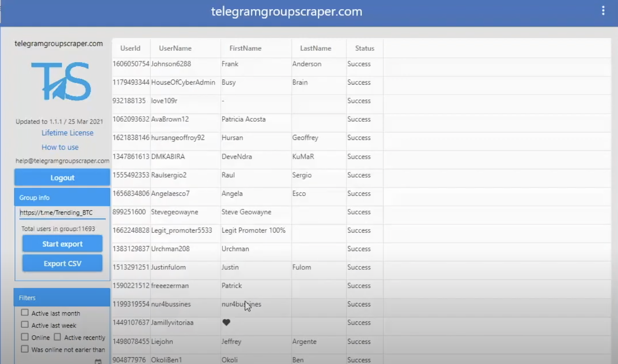The image size is (618, 364).
Task: Sort by the FirstName column header
Action: coord(245,48)
